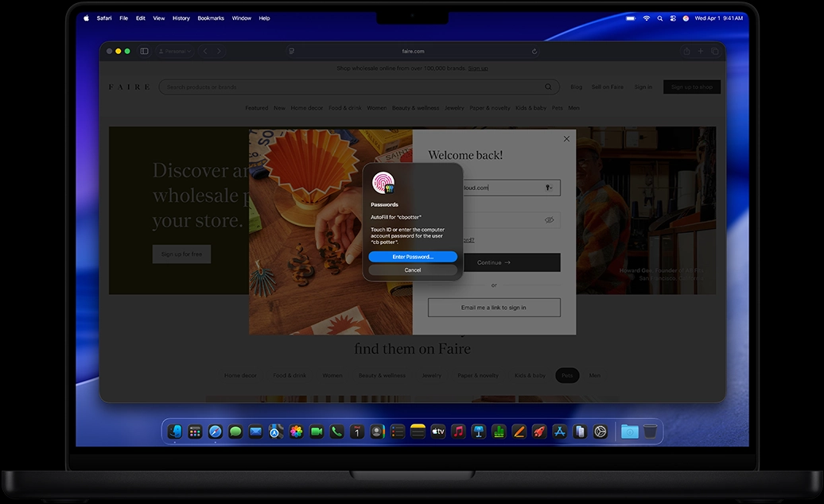Viewport: 824px width, 504px height.
Task: Click the Enter Password button in the AutoFill prompt
Action: point(412,256)
